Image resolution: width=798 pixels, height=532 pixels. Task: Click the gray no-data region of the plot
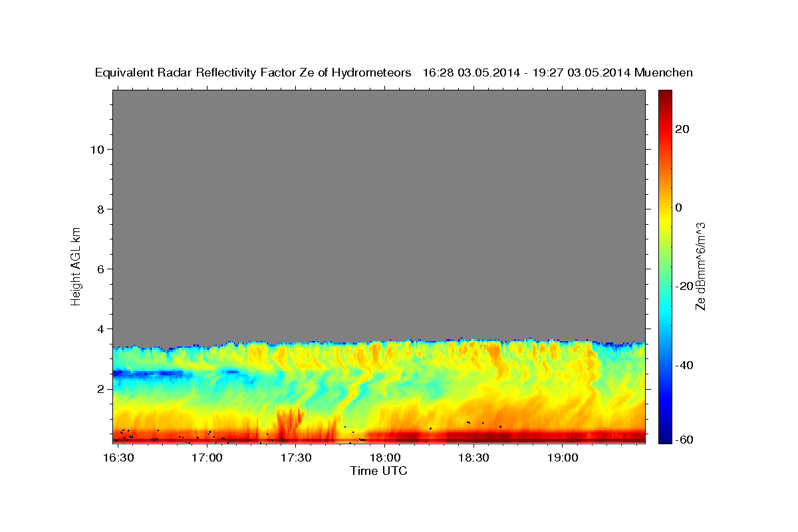(x=379, y=216)
